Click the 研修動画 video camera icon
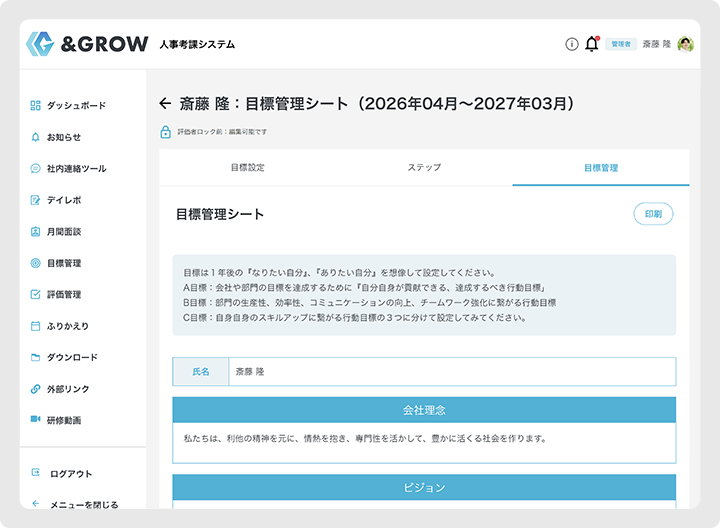 pos(35,419)
